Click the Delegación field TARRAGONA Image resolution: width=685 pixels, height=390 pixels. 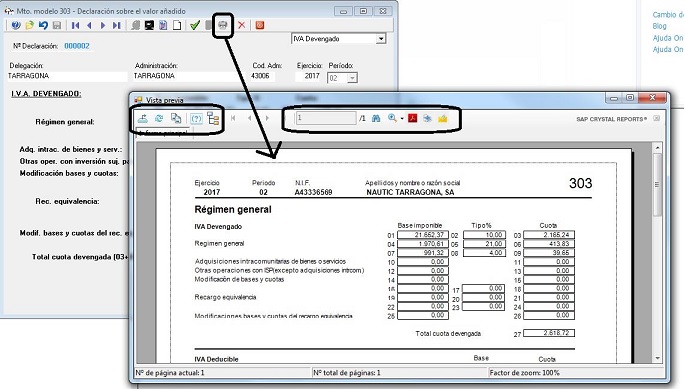point(67,76)
